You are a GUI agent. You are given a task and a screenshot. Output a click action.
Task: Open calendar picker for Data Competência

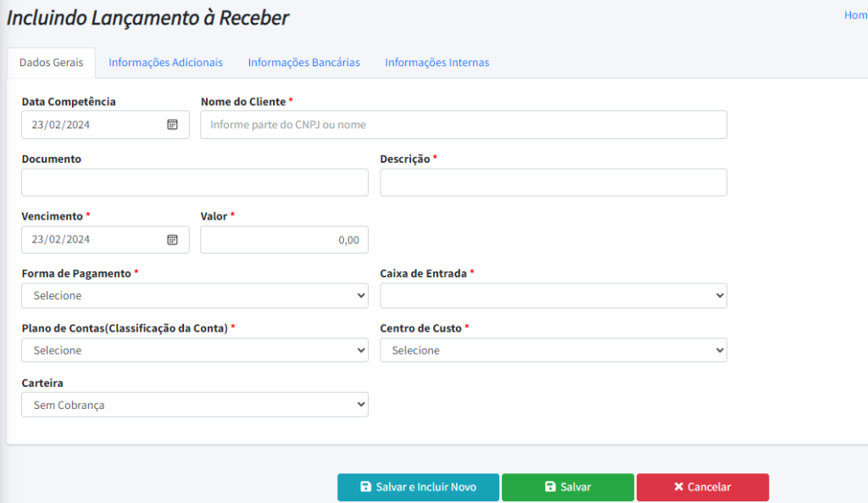172,125
